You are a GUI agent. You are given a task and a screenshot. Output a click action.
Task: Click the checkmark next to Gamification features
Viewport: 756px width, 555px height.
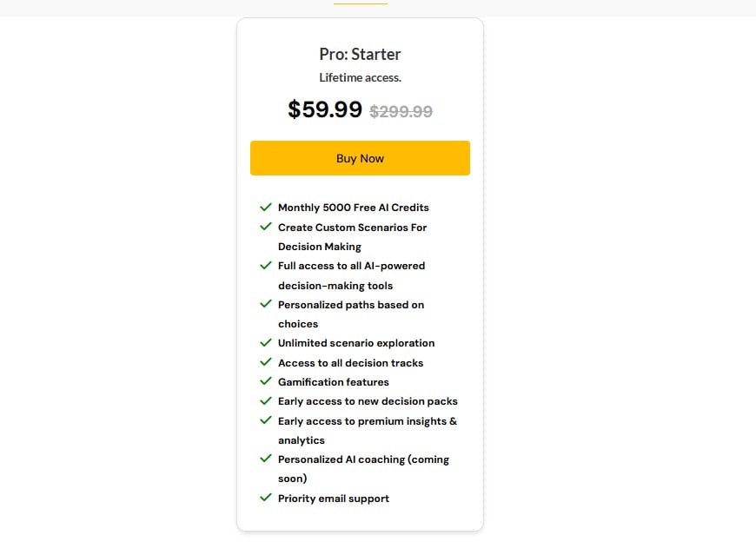click(x=266, y=382)
